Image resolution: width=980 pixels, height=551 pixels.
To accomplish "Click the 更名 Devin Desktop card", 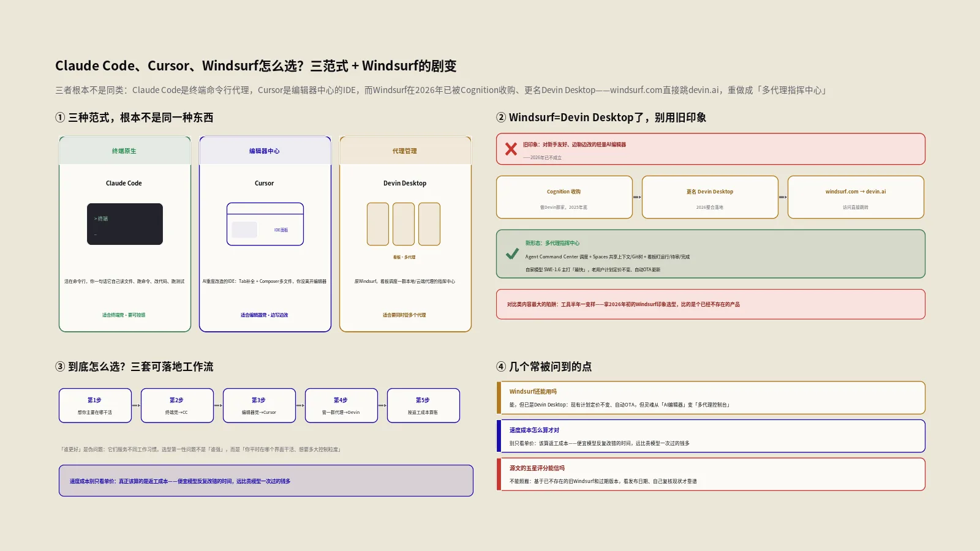I will point(710,197).
